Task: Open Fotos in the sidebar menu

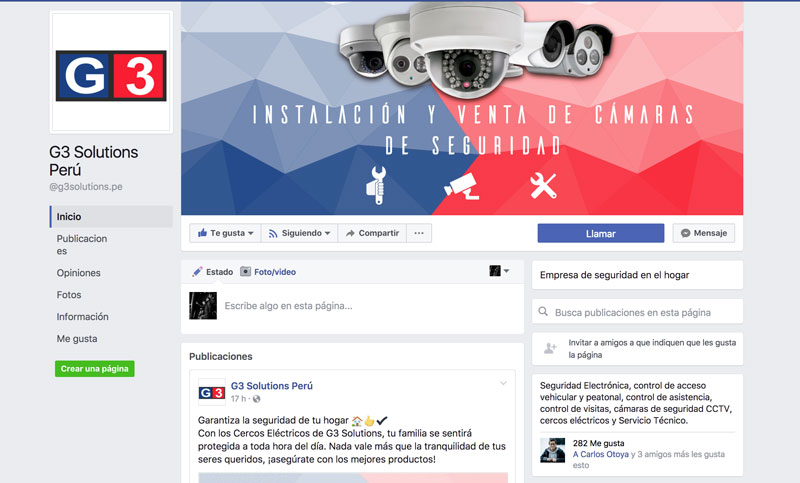Action: pyautogui.click(x=69, y=295)
